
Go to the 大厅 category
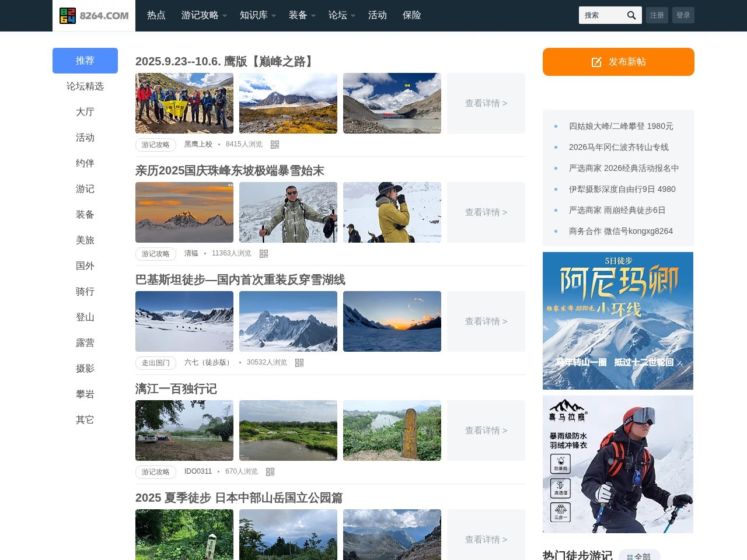pos(85,112)
